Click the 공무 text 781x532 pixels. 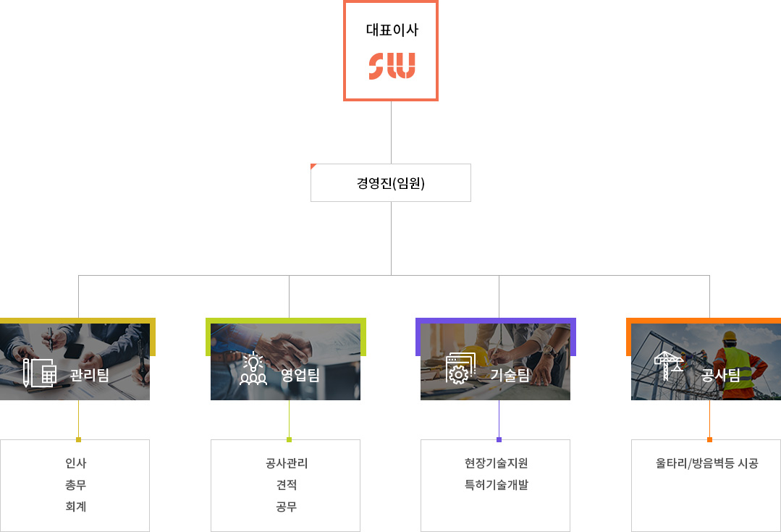click(x=287, y=507)
